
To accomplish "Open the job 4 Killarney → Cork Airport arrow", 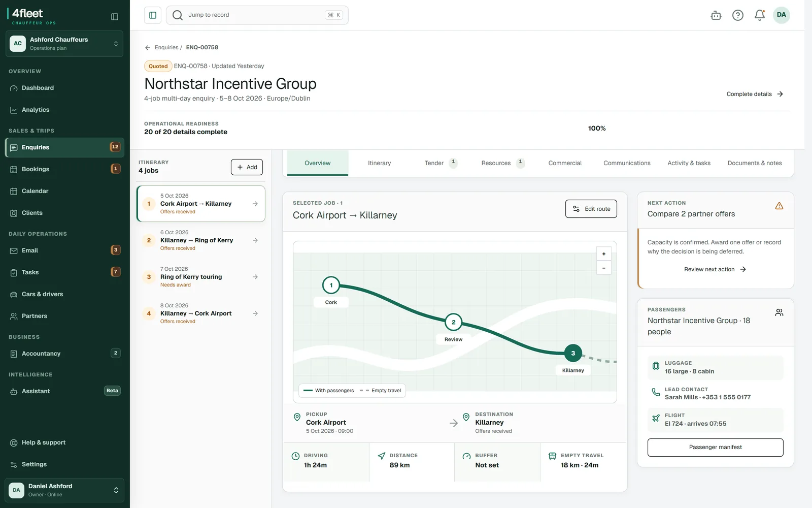I will coord(255,313).
